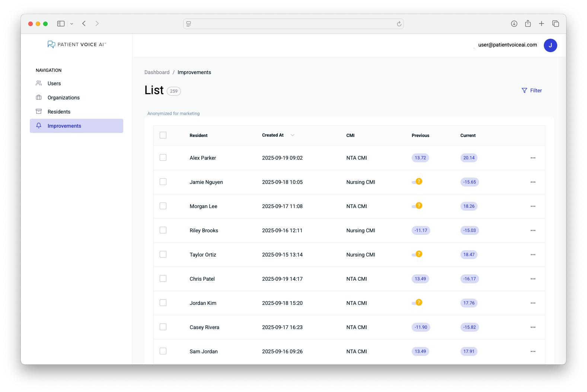Check the box for Chris Patel
This screenshot has height=392, width=587.
click(163, 278)
